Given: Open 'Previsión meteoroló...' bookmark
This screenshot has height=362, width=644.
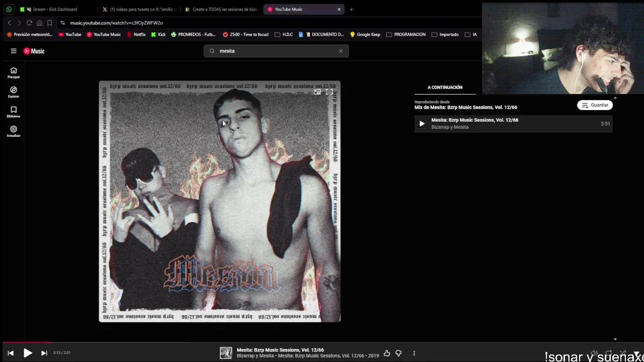Looking at the screenshot, I should coord(30,35).
